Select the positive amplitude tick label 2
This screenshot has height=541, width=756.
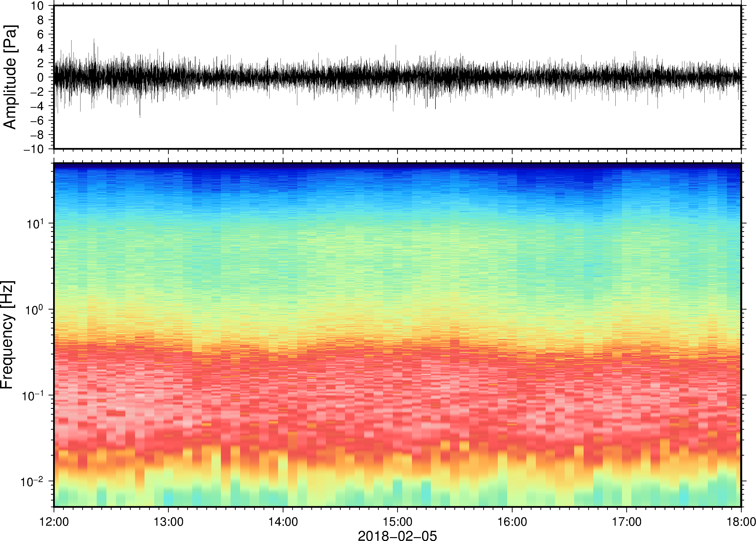(41, 63)
